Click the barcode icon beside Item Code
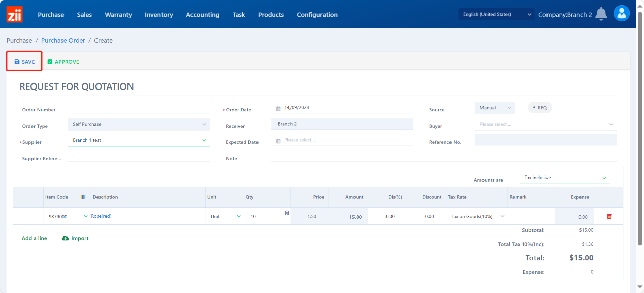Viewport: 644px width, 293px height. (x=83, y=197)
